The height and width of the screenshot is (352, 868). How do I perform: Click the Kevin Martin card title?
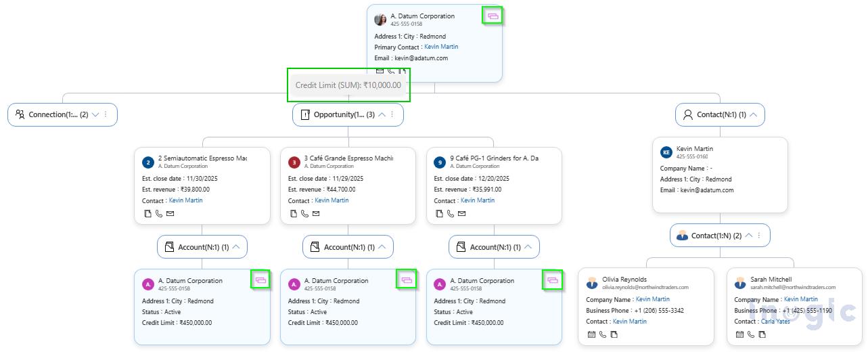(x=695, y=148)
